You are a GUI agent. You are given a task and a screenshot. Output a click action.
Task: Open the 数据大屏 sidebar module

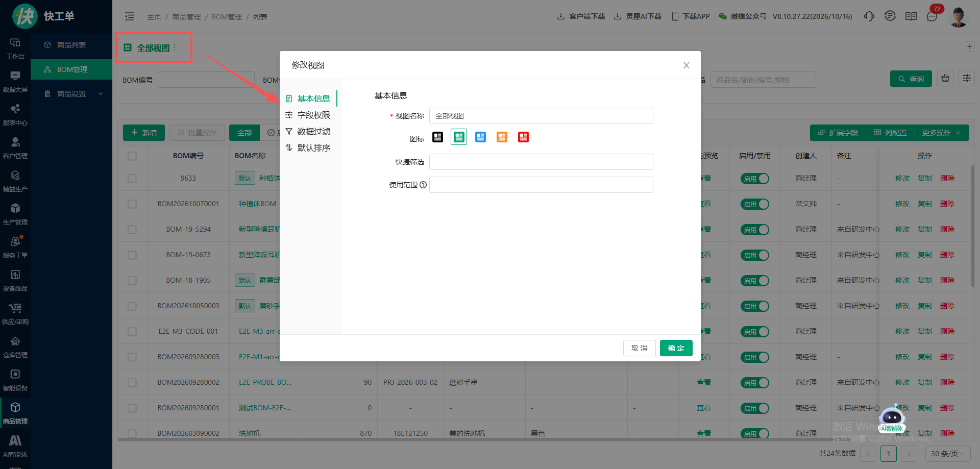point(15,82)
